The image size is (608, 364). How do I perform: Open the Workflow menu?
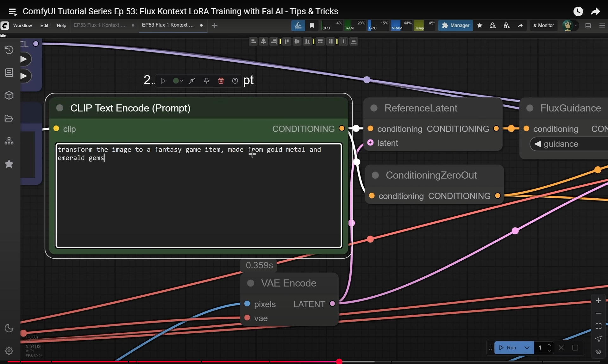[x=22, y=25]
